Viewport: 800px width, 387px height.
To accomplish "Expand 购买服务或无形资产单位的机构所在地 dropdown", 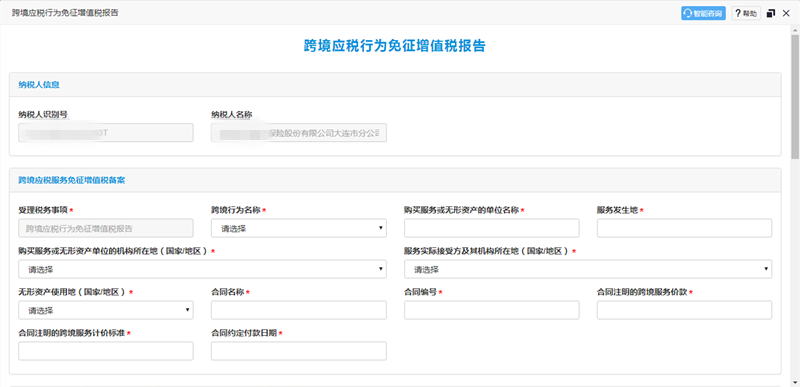I will (x=203, y=269).
